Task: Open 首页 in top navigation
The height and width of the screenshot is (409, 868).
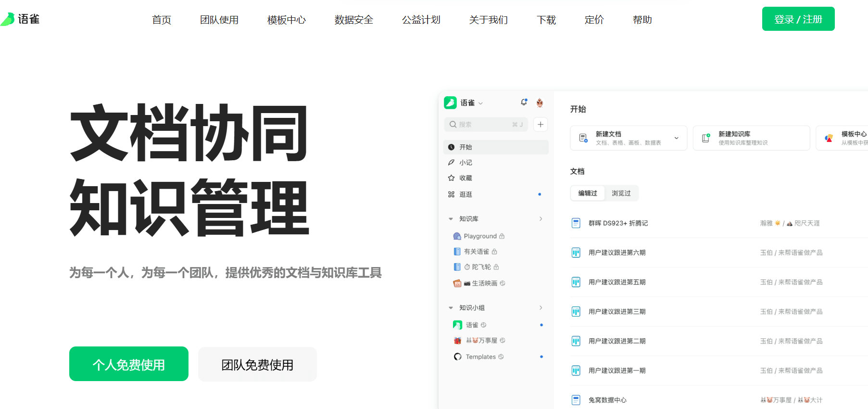Action: (x=162, y=20)
